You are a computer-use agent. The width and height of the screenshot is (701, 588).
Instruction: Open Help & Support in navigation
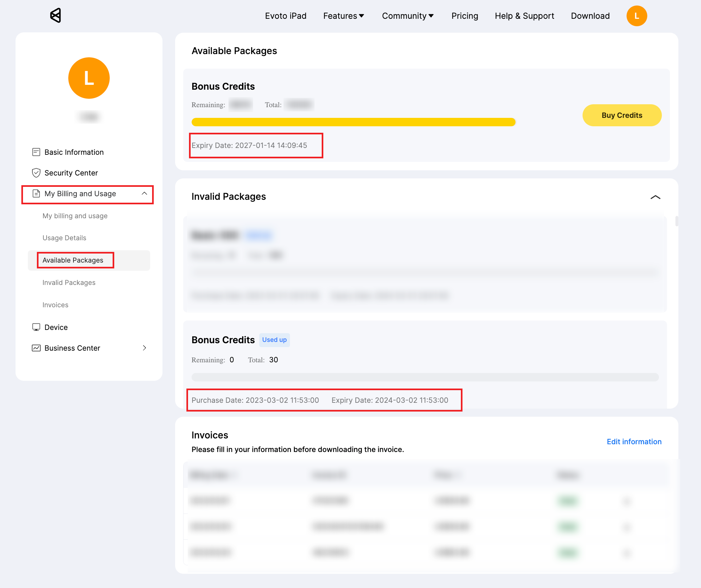[x=524, y=16]
